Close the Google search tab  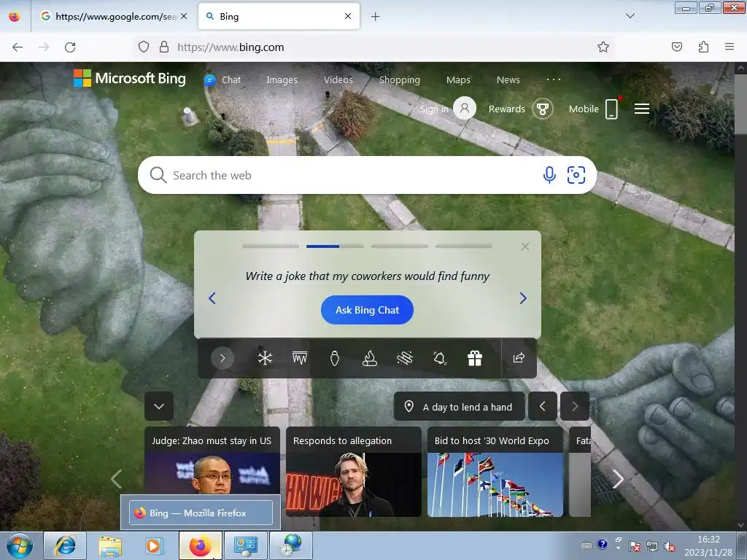pyautogui.click(x=184, y=16)
